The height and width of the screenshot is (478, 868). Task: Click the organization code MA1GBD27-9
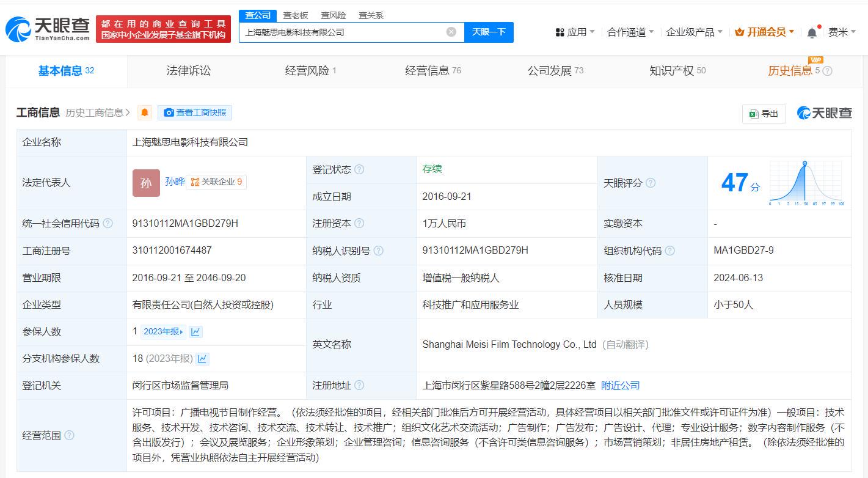[x=743, y=250]
